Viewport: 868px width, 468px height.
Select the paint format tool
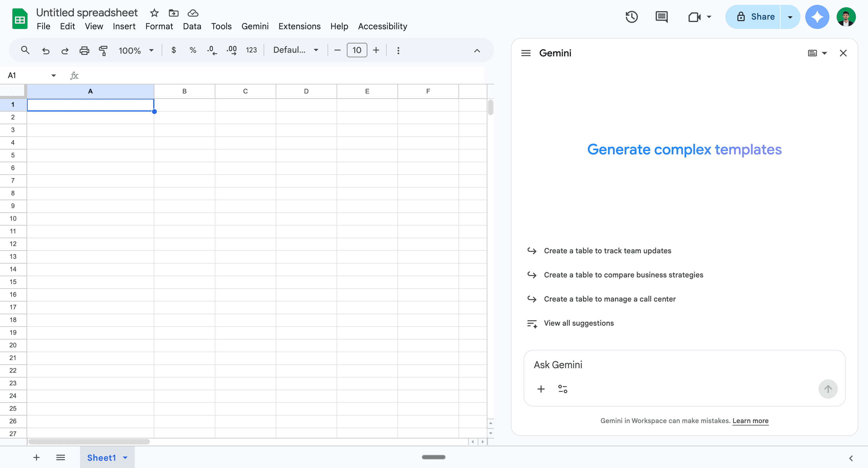[103, 50]
